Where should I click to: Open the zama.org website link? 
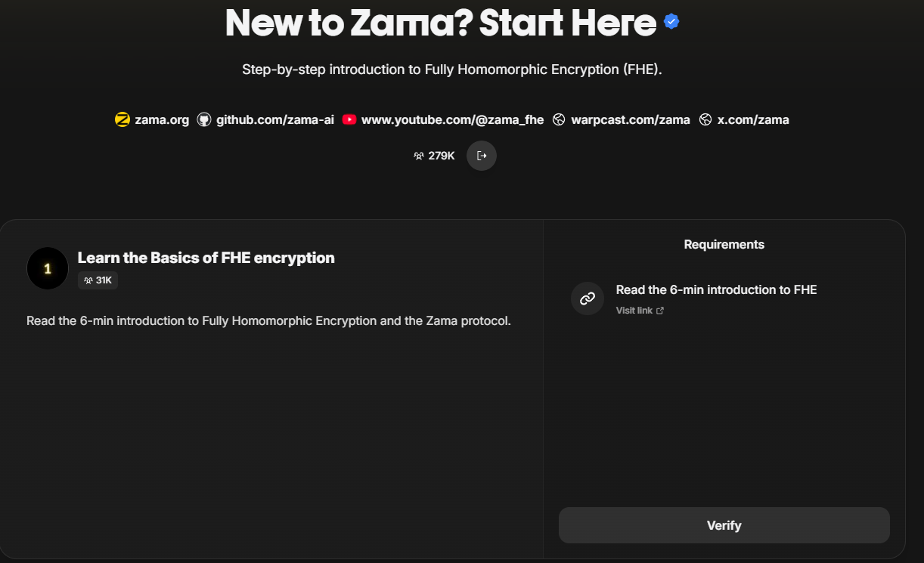160,119
